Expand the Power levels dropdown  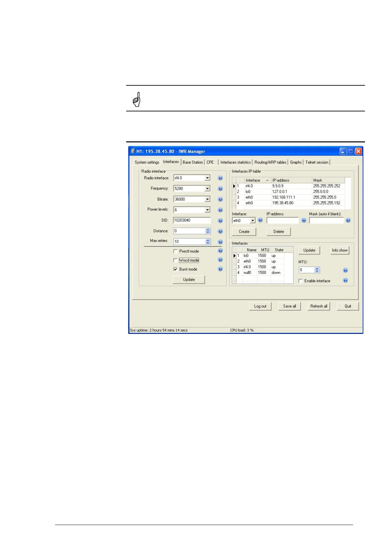coord(207,210)
